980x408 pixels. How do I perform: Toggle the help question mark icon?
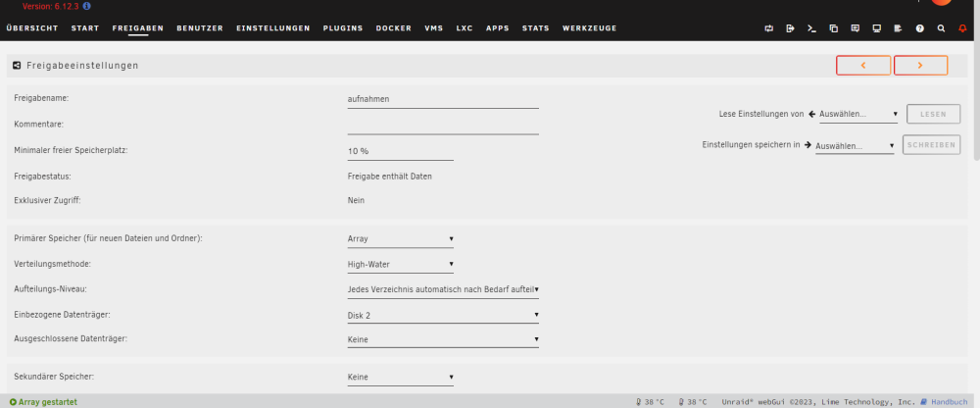[x=920, y=28]
